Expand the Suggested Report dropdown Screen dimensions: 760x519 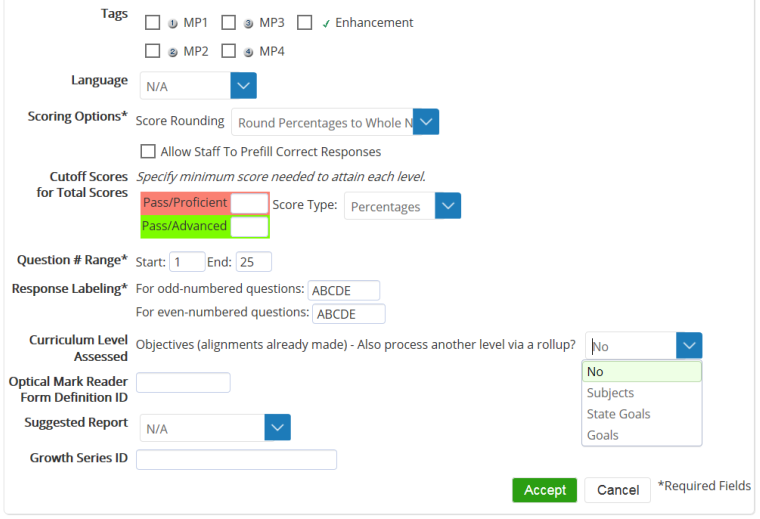coord(277,428)
